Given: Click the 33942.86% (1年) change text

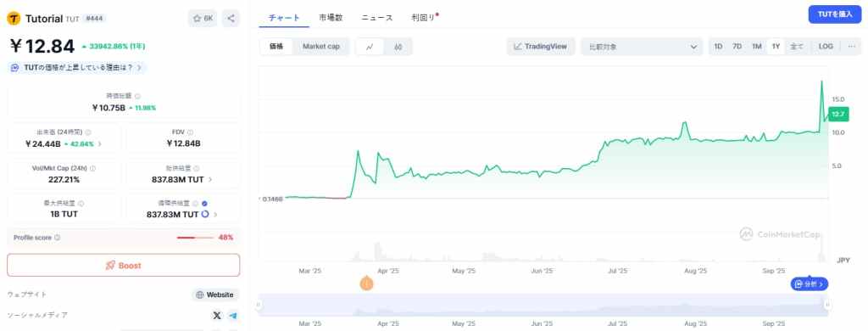Looking at the screenshot, I should [114, 47].
